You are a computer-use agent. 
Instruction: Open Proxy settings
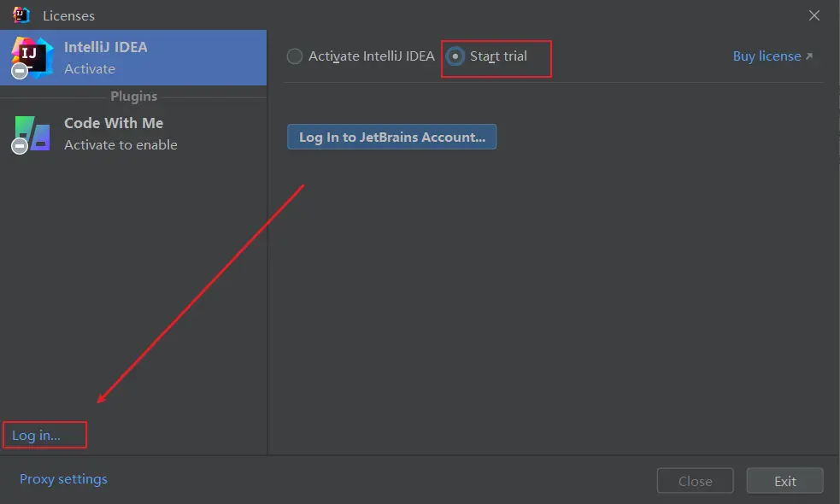click(63, 479)
